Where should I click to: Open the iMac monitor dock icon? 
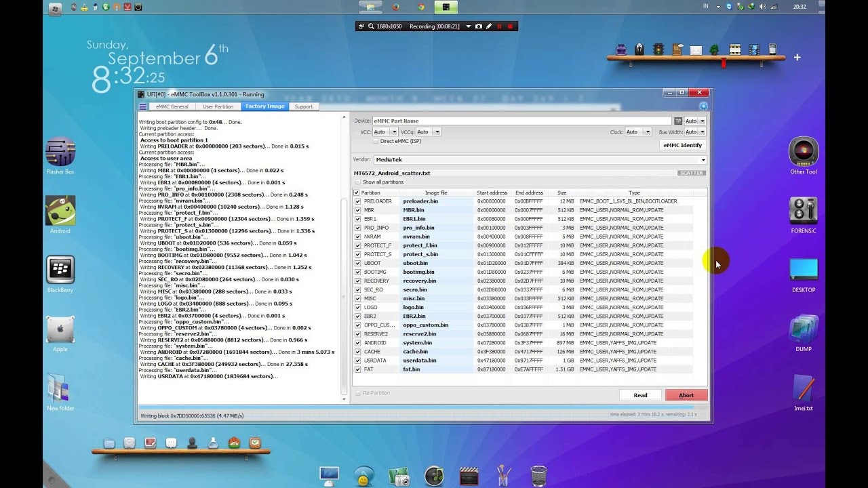coord(329,475)
